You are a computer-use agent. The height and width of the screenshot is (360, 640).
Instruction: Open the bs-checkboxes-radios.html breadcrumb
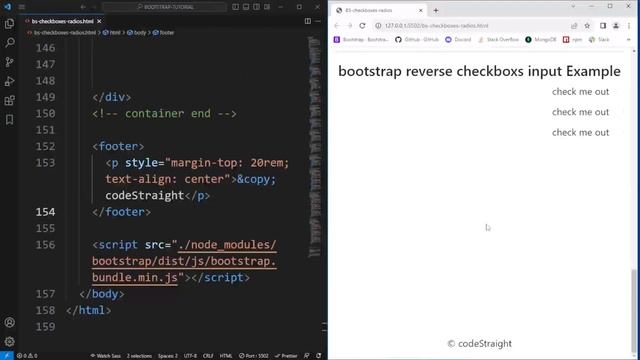[x=62, y=32]
